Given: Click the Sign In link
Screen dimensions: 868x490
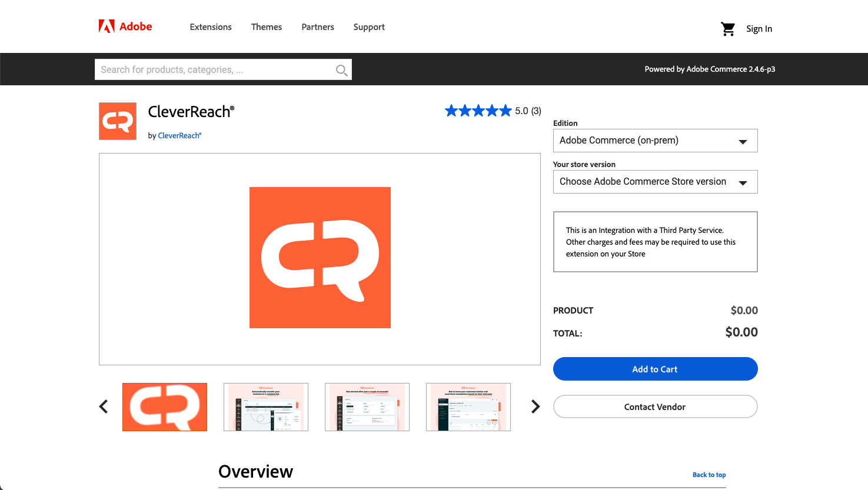Looking at the screenshot, I should (759, 29).
